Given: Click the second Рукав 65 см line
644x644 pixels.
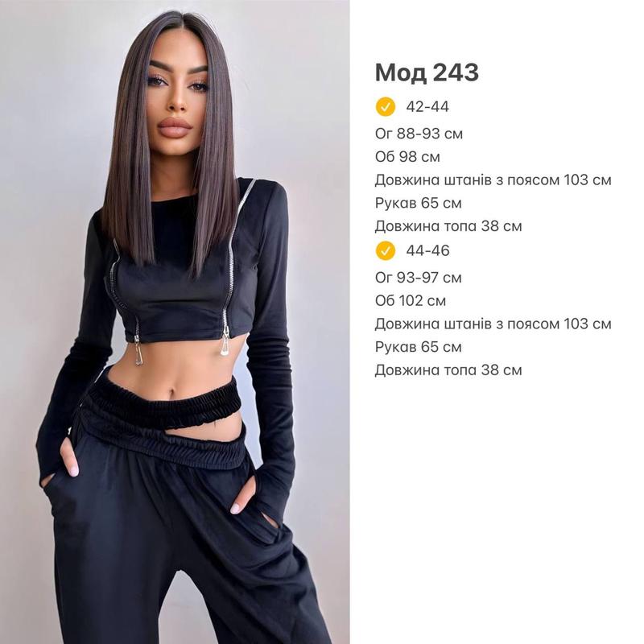Looking at the screenshot, I should tap(418, 347).
